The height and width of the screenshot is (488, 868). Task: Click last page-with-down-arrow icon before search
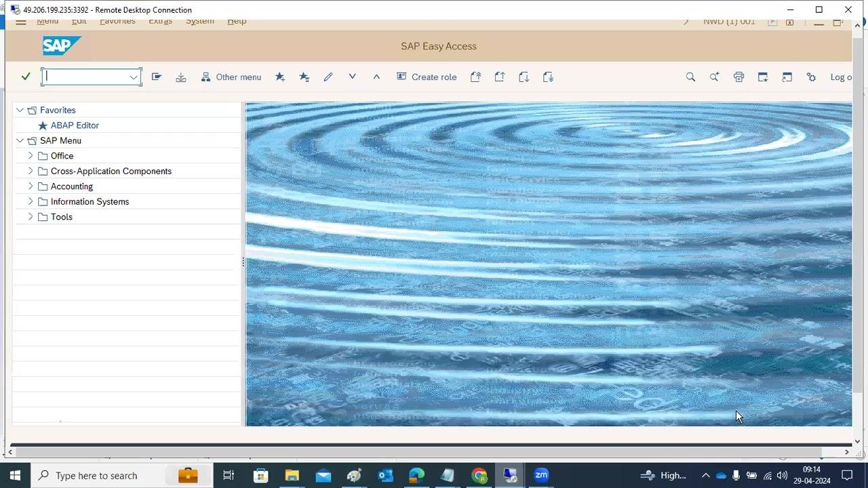(x=549, y=77)
